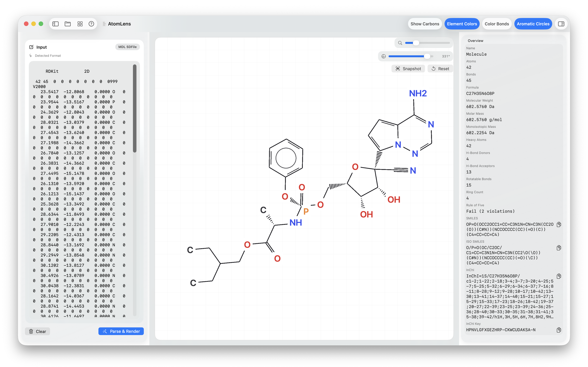Click the MDL SDFile format badge
Screen dimensions: 588x367
(x=127, y=47)
